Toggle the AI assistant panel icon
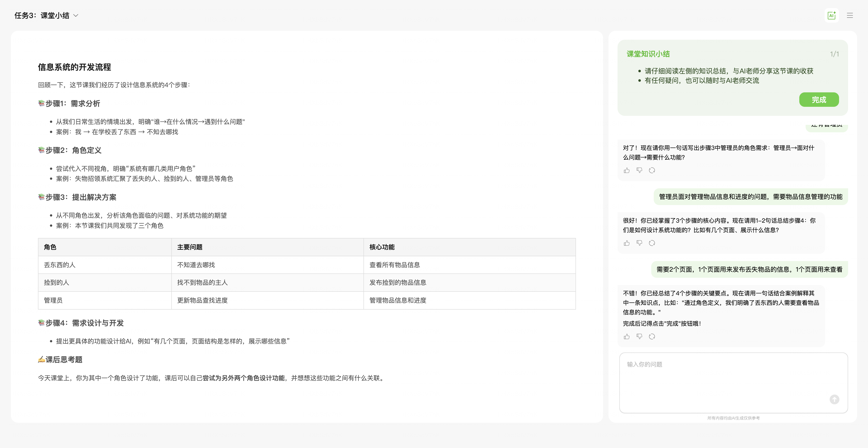The height and width of the screenshot is (448, 868). coord(831,16)
